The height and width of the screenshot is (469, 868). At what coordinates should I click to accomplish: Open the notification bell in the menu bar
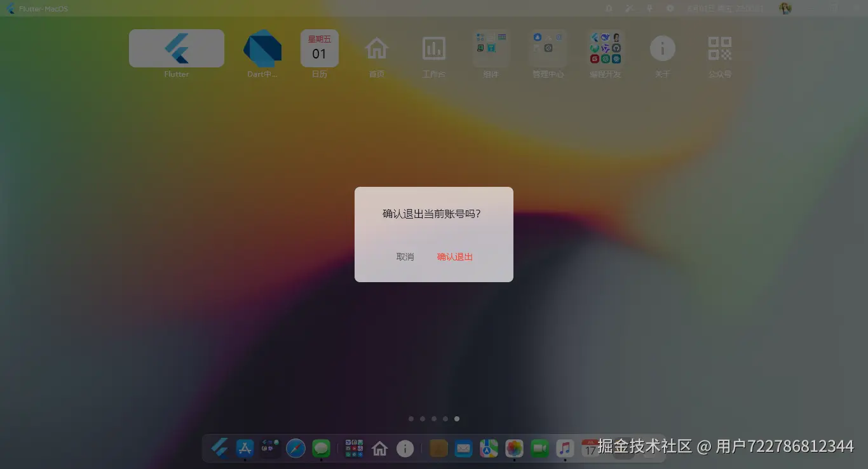tap(609, 8)
